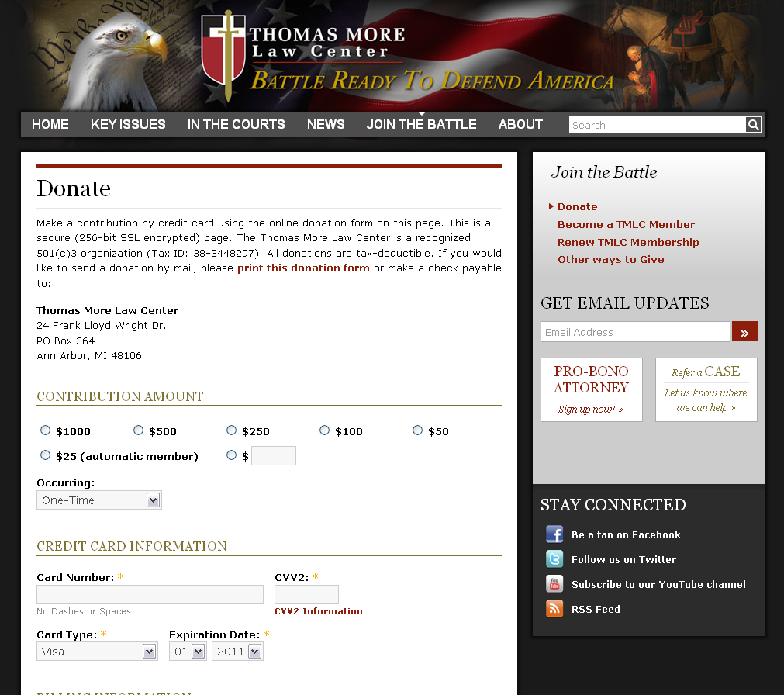Choose the $250 donation radio button
The height and width of the screenshot is (695, 784).
pos(232,430)
